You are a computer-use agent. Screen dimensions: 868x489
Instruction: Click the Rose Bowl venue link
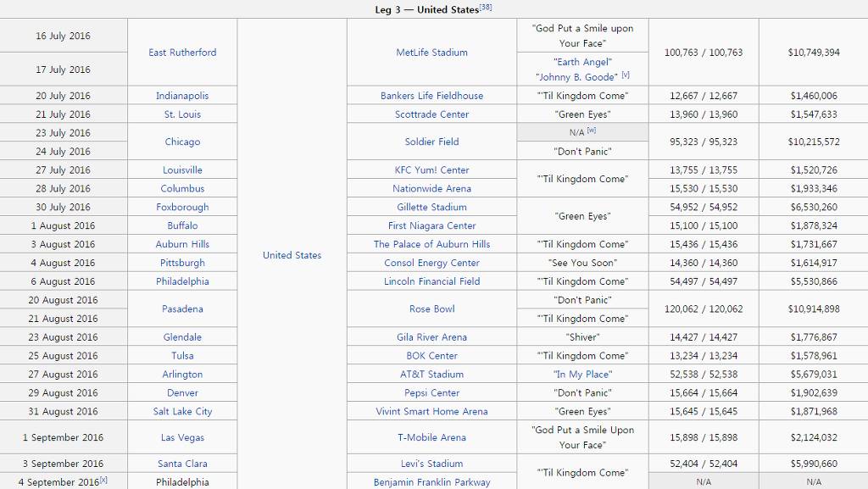point(431,309)
